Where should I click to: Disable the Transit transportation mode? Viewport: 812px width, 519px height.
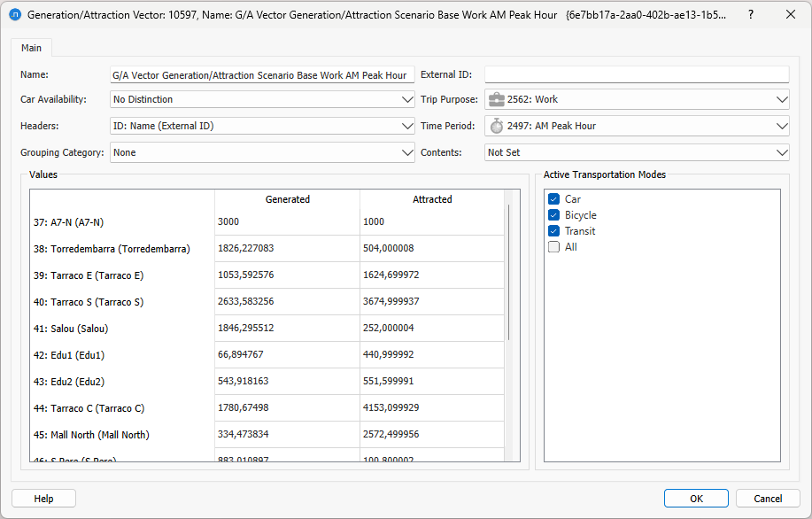[553, 231]
